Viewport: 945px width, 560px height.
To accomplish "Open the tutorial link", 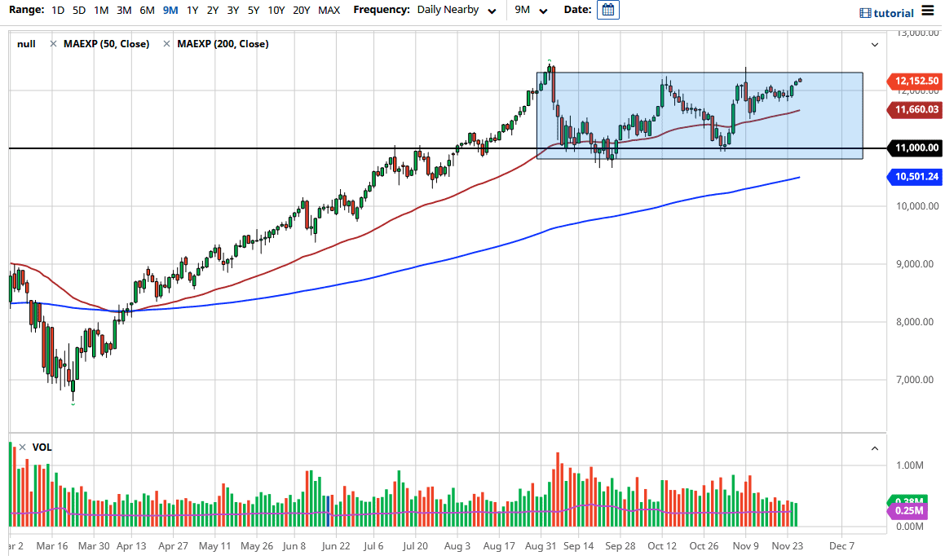I will coord(894,11).
